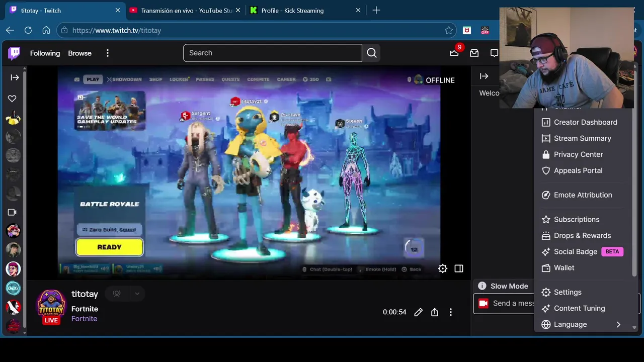Expand the dropdown beside the notification bell

(136, 294)
